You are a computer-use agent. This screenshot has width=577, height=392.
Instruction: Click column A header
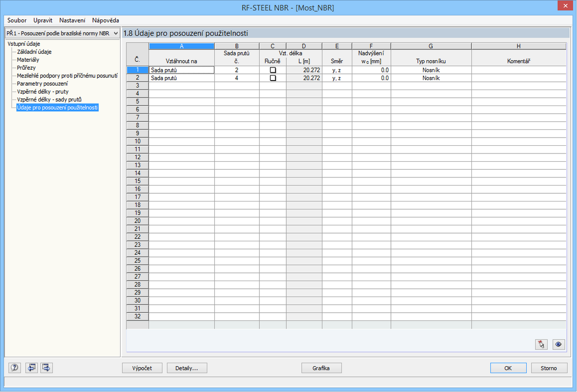coord(182,46)
